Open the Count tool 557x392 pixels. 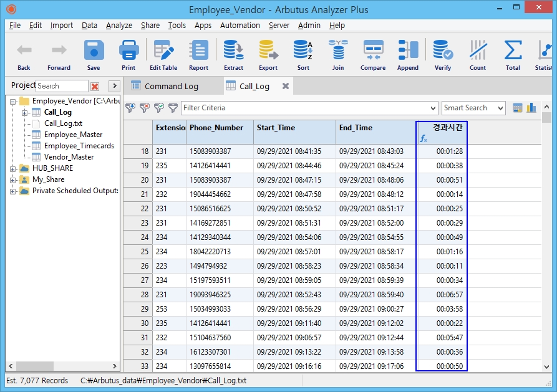click(x=477, y=55)
